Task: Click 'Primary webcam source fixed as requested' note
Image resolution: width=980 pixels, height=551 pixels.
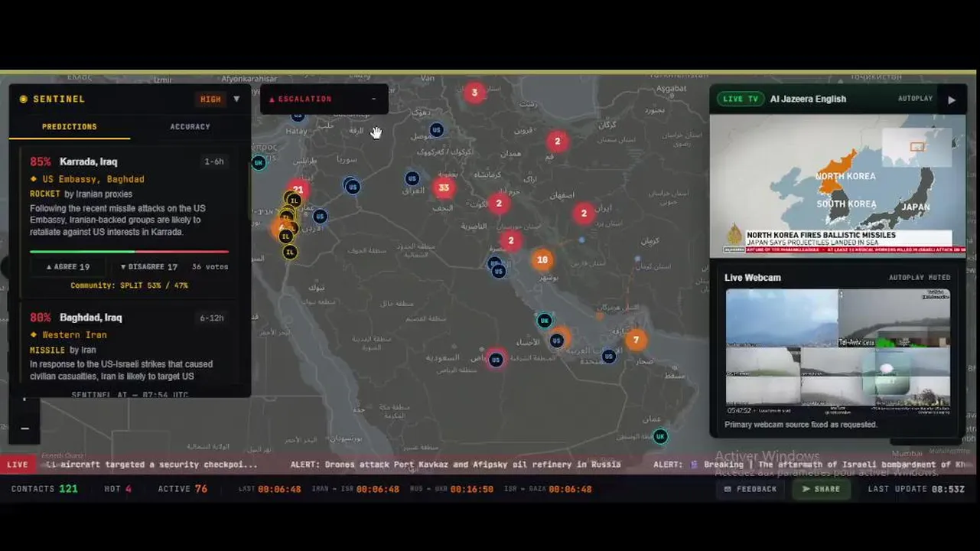Action: 801,425
